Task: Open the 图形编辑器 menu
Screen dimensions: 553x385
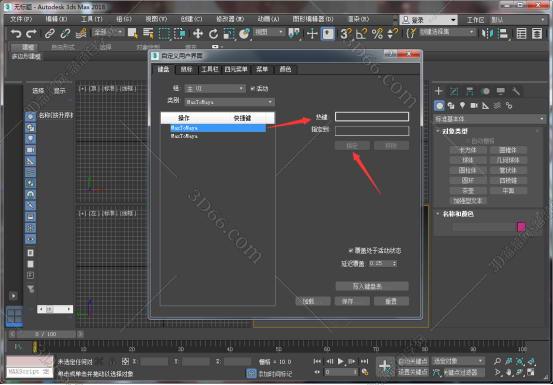Action: point(313,19)
